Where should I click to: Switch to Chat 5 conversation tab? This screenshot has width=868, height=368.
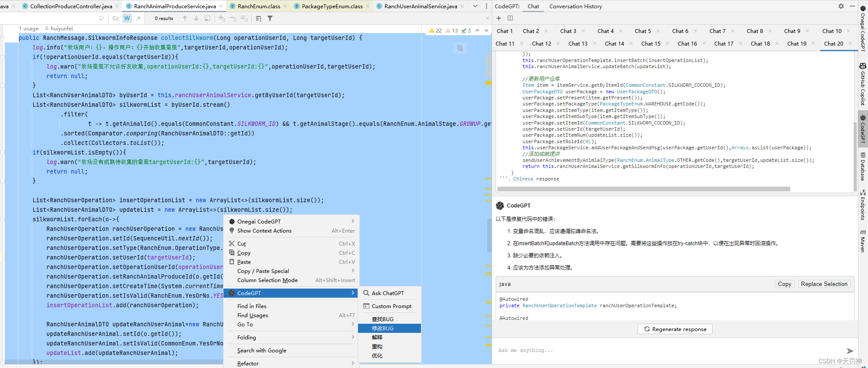[x=643, y=31]
